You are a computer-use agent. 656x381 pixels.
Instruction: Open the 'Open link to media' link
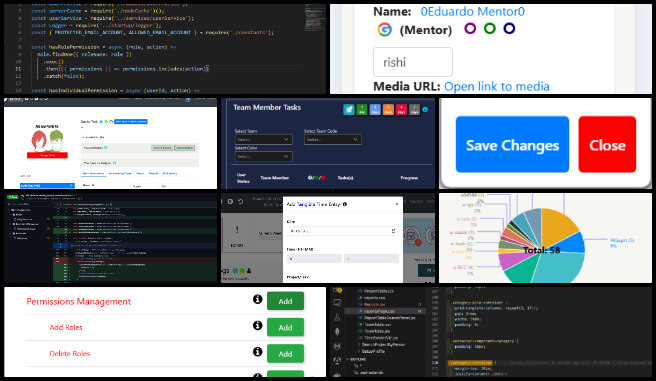(x=497, y=87)
